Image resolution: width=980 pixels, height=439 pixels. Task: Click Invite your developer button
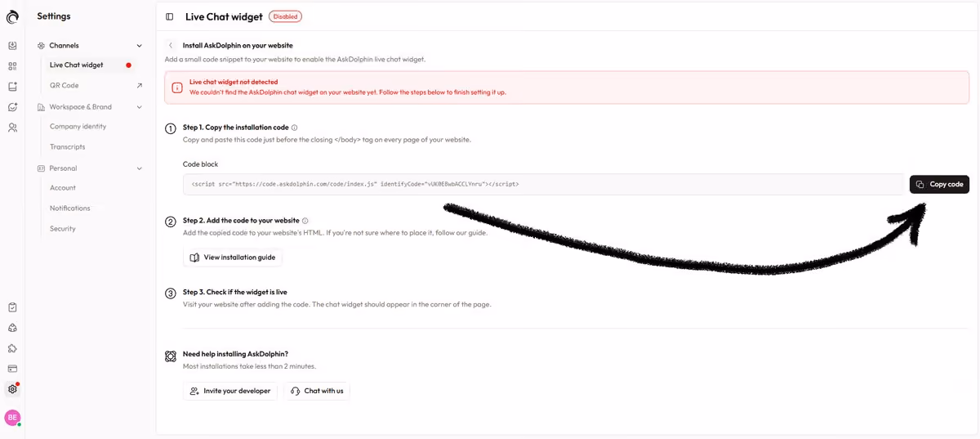pyautogui.click(x=230, y=391)
